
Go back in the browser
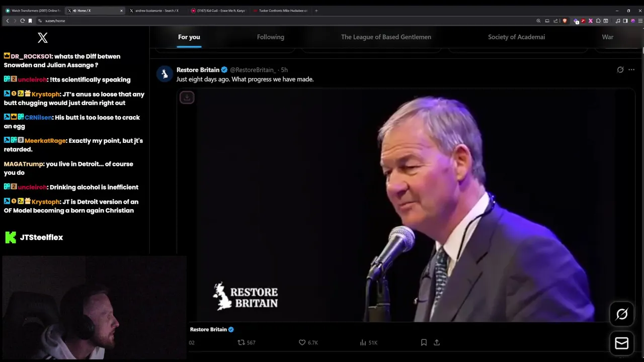tap(7, 21)
